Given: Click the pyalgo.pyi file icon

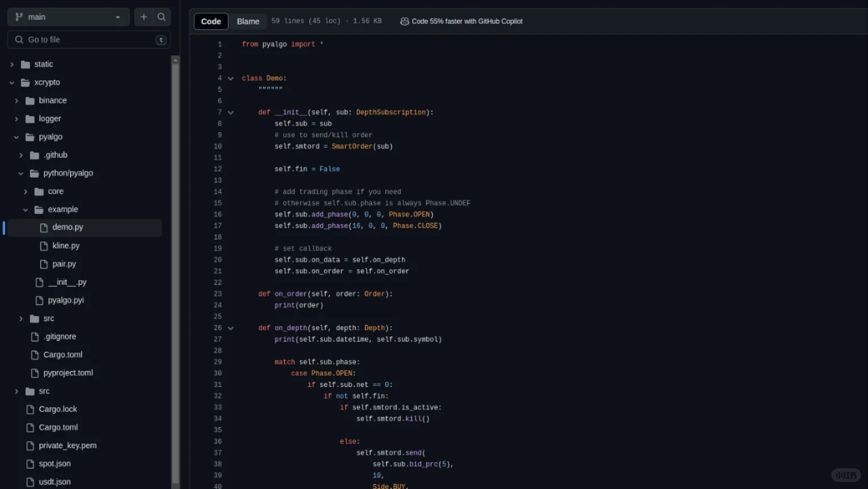Looking at the screenshot, I should (x=39, y=300).
